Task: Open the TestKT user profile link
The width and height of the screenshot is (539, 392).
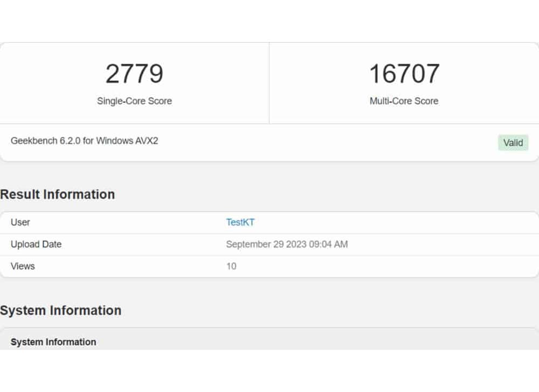Action: tap(240, 222)
